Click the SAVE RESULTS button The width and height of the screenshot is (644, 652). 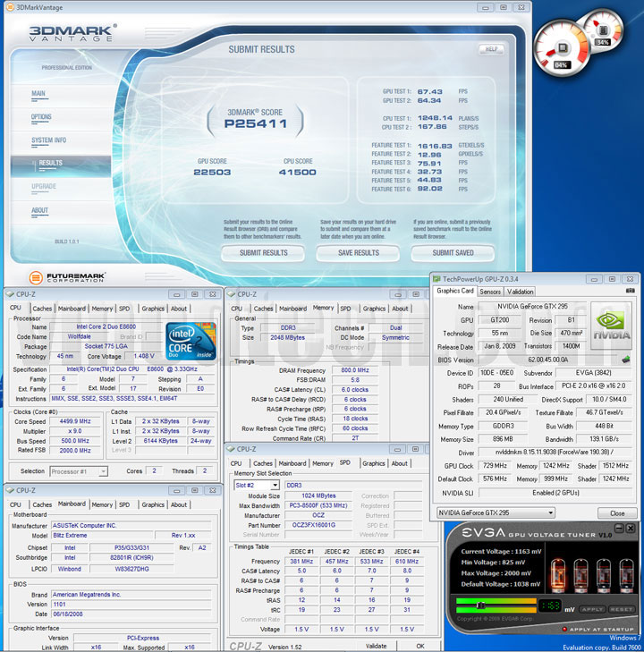[359, 253]
